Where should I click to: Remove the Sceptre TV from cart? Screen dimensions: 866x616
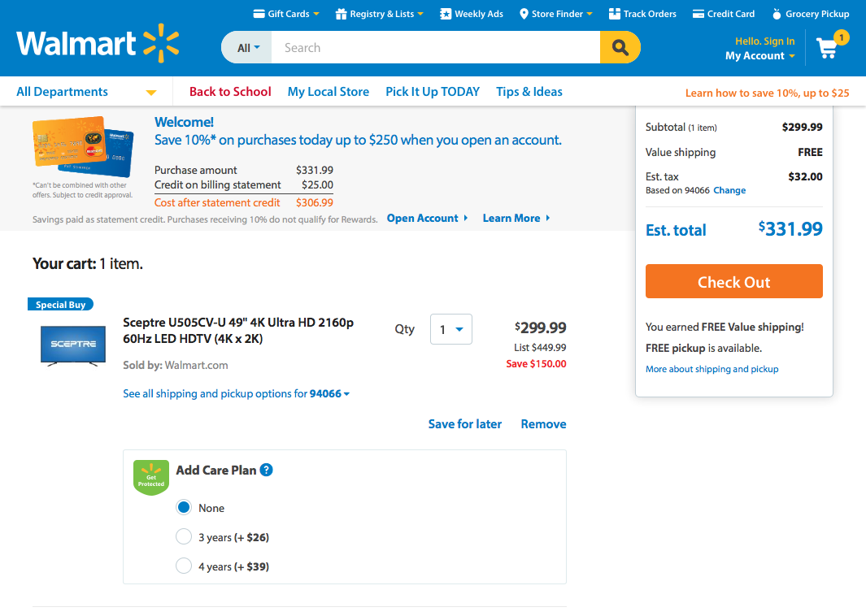point(543,424)
